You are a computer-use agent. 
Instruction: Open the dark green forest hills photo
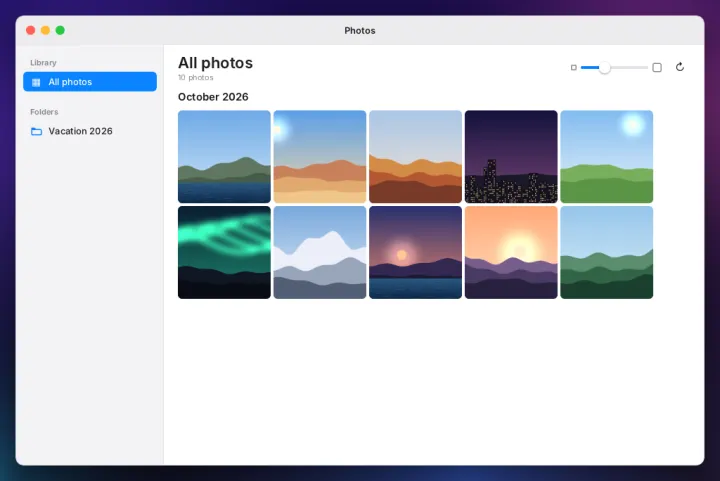[x=607, y=252]
